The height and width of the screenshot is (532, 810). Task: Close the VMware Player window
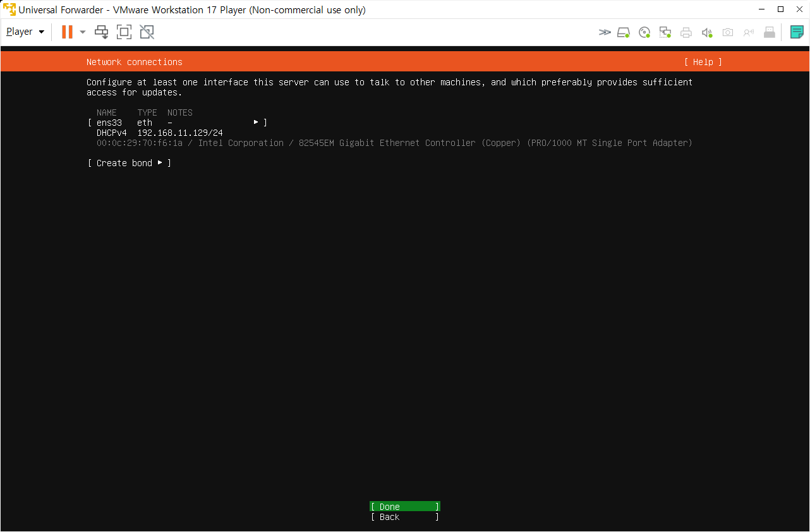(800, 9)
